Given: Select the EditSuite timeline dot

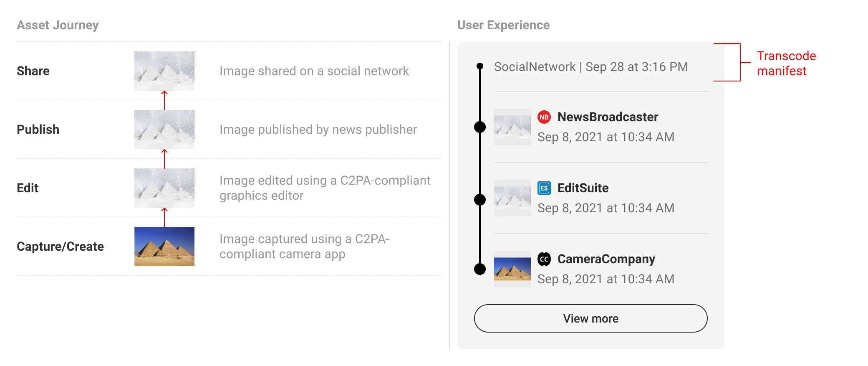Looking at the screenshot, I should click(480, 200).
